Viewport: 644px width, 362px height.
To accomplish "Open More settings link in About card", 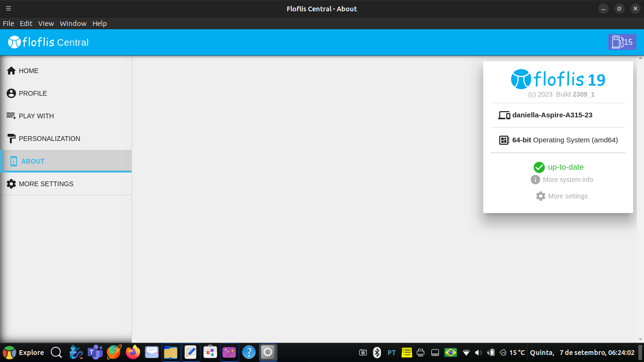I will [562, 196].
